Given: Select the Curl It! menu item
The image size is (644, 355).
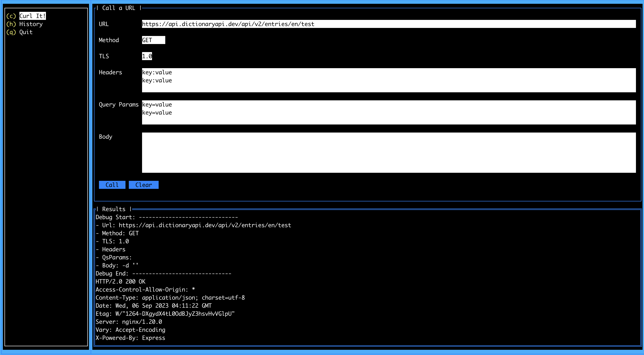Looking at the screenshot, I should coord(32,16).
